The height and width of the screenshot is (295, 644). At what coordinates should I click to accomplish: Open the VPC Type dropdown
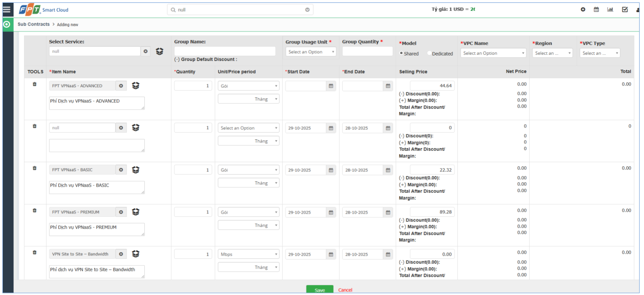(600, 53)
